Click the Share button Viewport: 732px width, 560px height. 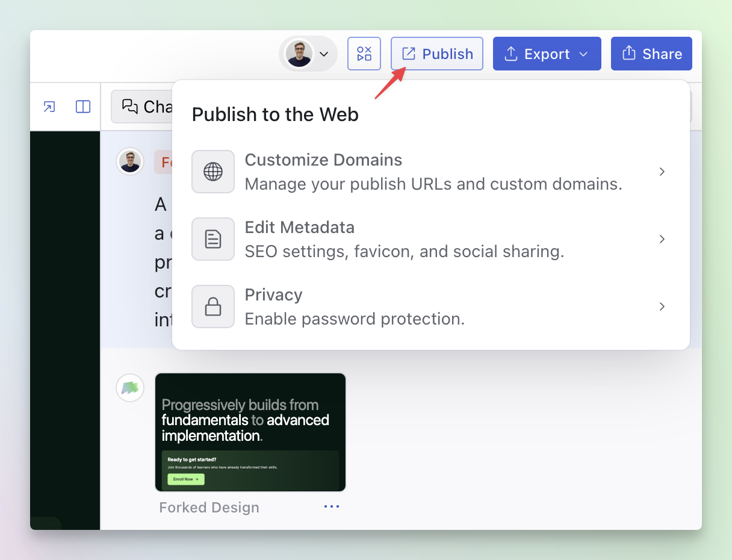pos(651,54)
